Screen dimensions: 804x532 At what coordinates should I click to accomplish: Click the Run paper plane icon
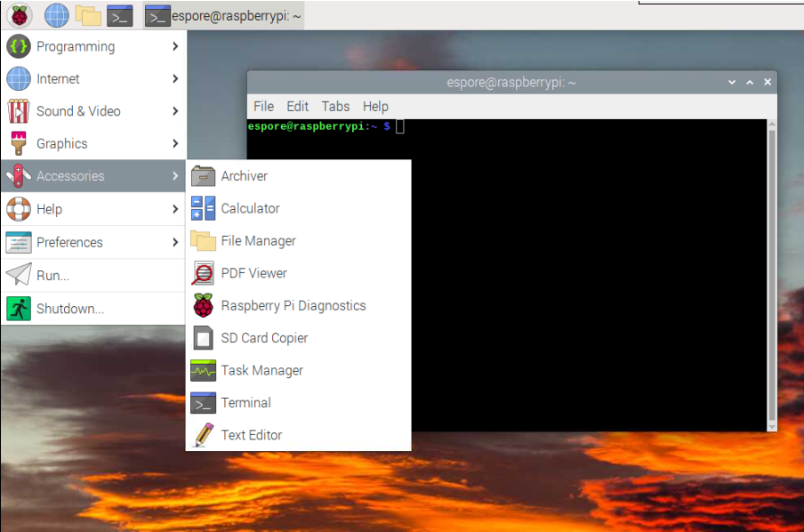click(x=19, y=275)
